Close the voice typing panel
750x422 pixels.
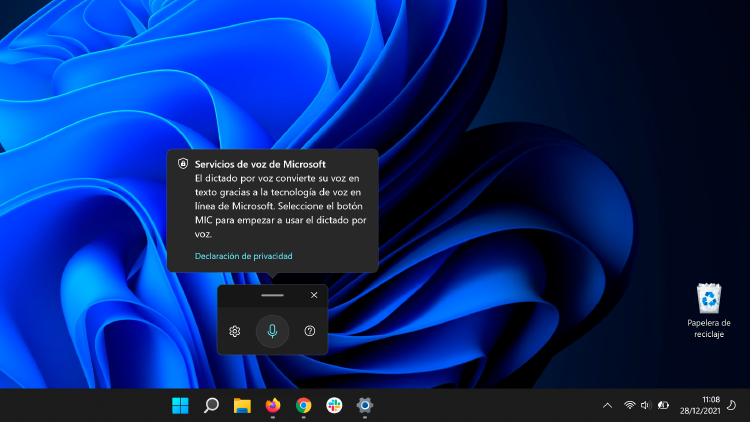pos(314,295)
